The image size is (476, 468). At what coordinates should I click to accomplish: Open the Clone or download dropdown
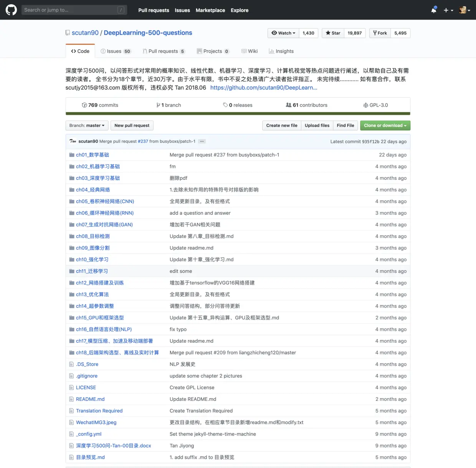(385, 126)
